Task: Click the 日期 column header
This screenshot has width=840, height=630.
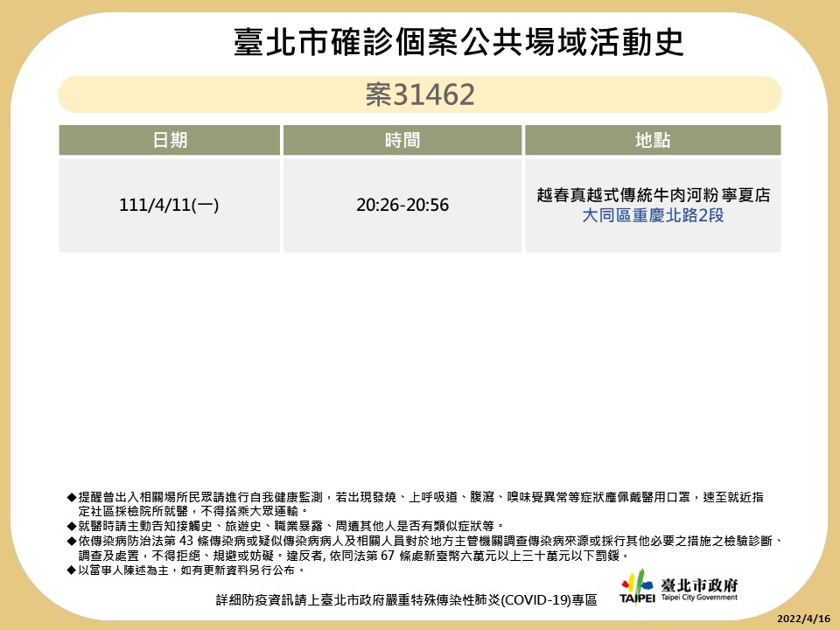Action: point(169,140)
